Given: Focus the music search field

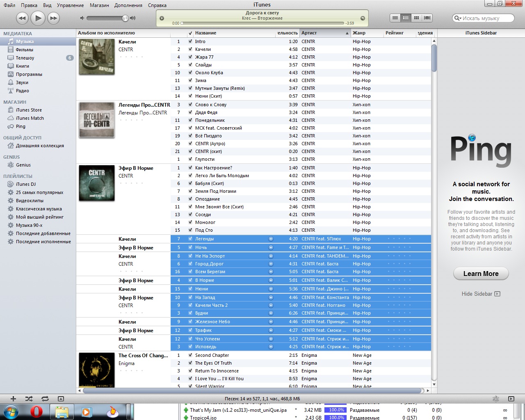Looking at the screenshot, I should coord(484,18).
